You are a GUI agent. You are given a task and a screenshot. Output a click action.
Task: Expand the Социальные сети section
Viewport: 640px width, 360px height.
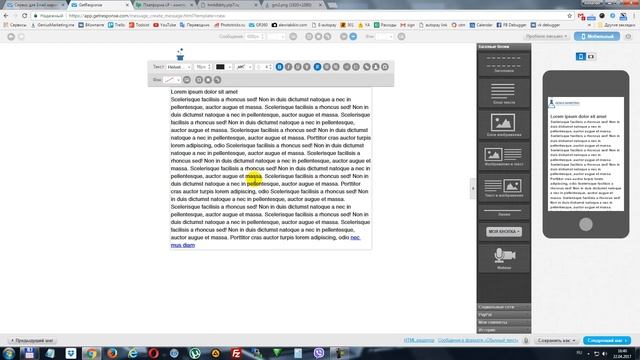pyautogui.click(x=504, y=307)
